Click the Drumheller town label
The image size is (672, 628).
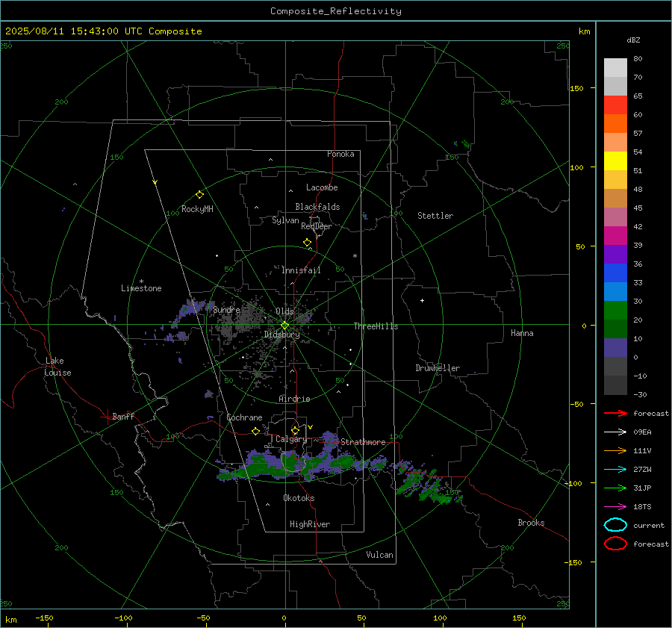pos(438,368)
